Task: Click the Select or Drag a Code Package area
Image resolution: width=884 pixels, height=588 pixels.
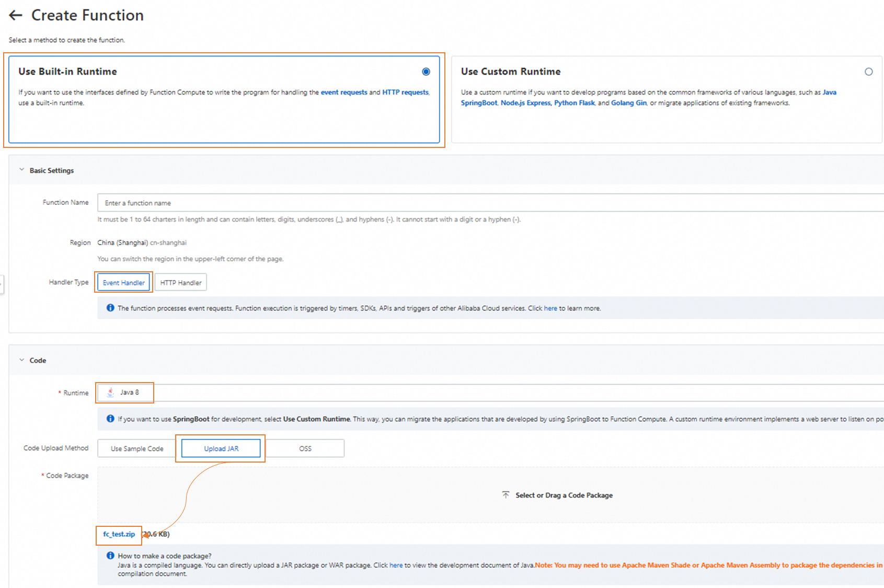Action: (564, 495)
